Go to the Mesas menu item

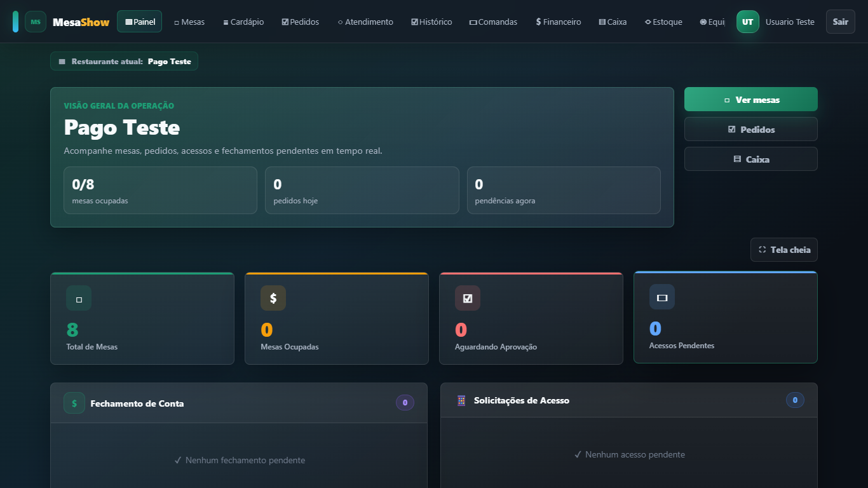pos(189,22)
